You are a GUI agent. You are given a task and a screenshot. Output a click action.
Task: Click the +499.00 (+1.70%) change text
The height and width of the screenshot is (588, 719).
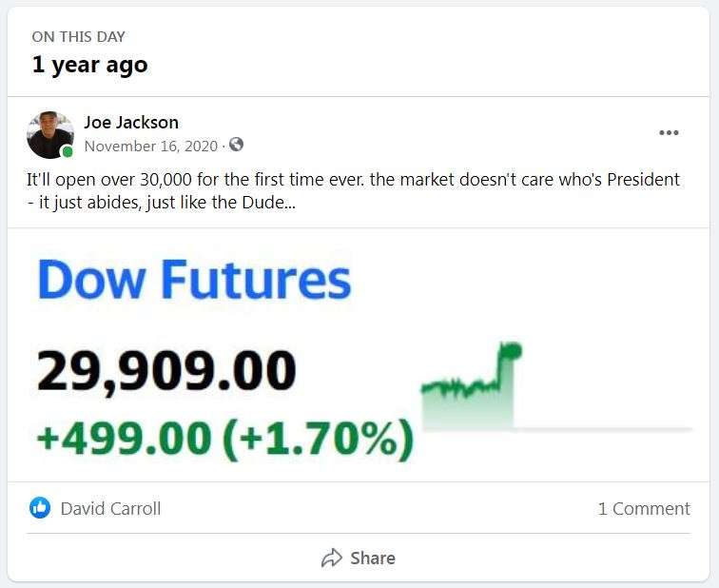(224, 439)
